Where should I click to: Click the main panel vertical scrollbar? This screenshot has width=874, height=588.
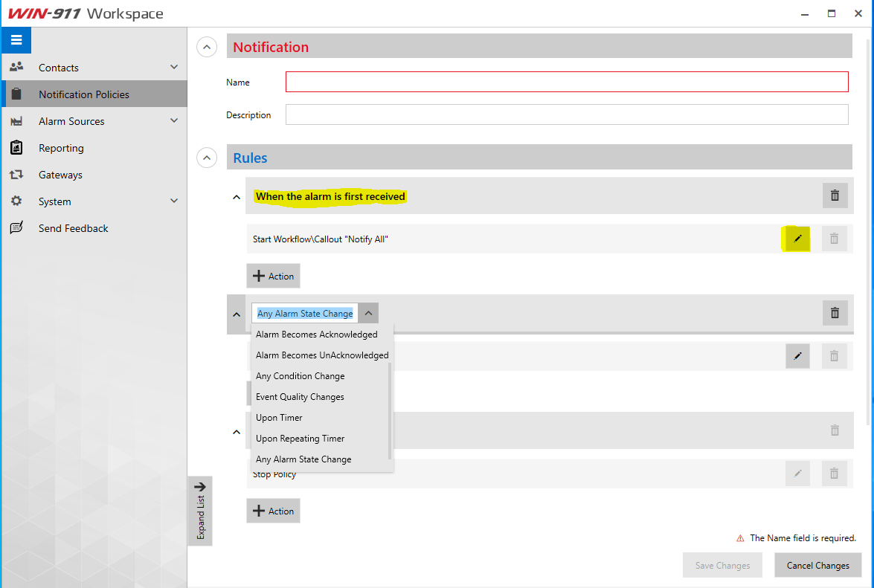pos(870,231)
